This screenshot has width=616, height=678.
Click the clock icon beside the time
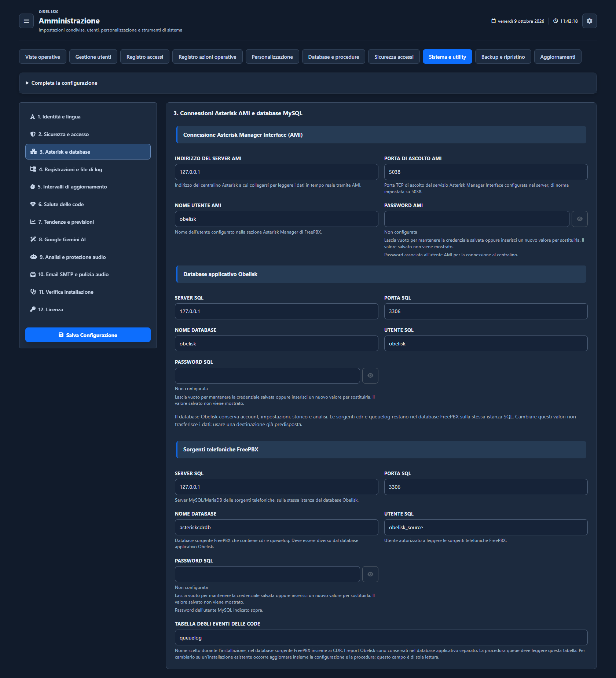click(x=555, y=21)
